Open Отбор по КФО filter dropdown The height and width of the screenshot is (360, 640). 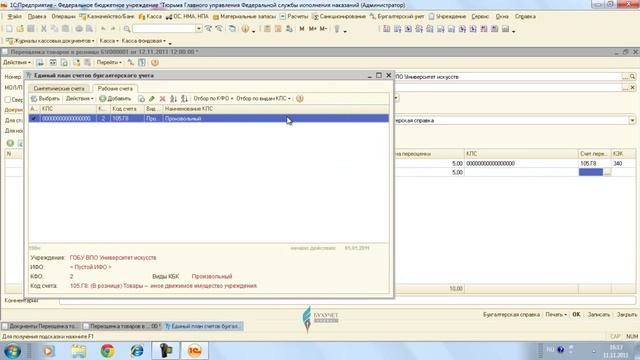(x=213, y=99)
